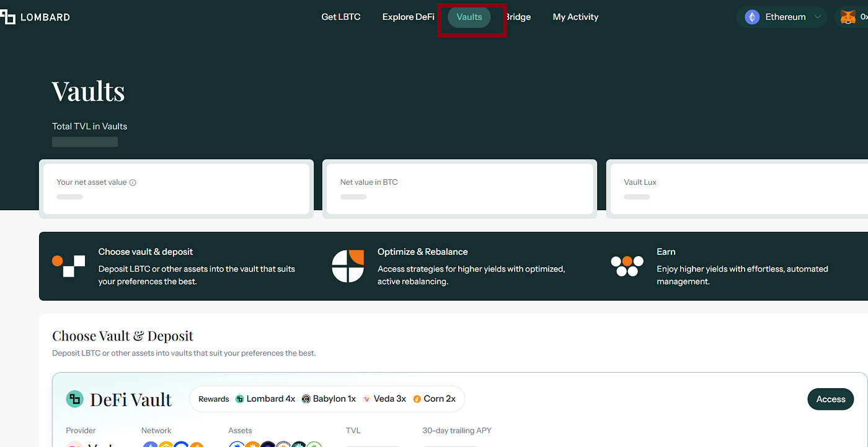Click the Choose vault & deposit icon
This screenshot has height=447, width=868.
click(x=69, y=266)
